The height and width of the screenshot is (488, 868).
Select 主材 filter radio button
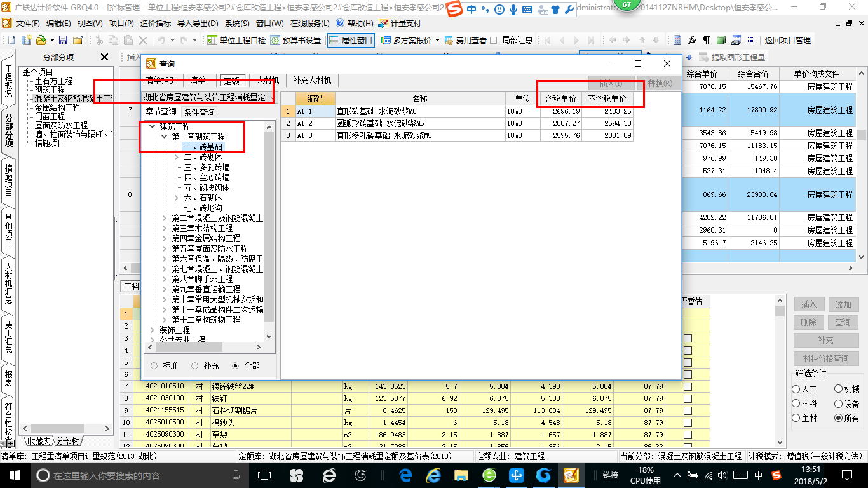click(796, 418)
